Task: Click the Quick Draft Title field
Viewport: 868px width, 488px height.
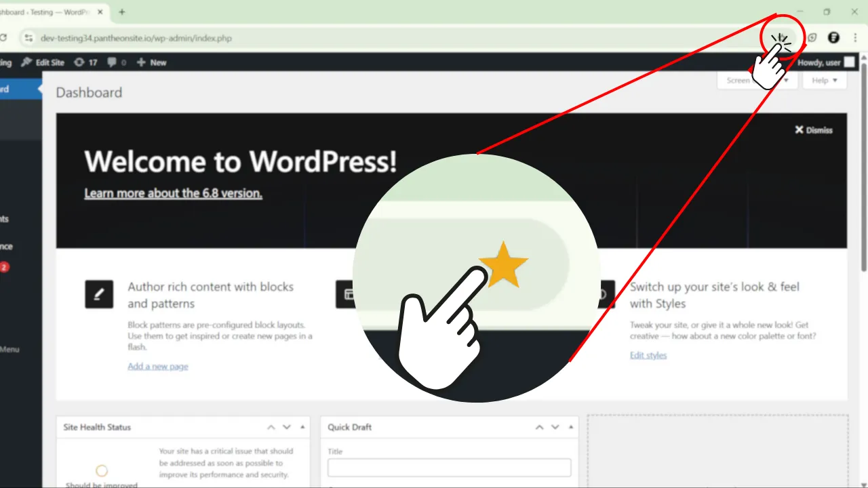Action: click(450, 468)
